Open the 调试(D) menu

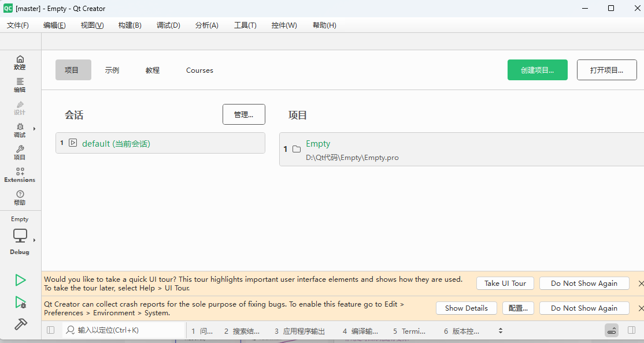point(168,25)
